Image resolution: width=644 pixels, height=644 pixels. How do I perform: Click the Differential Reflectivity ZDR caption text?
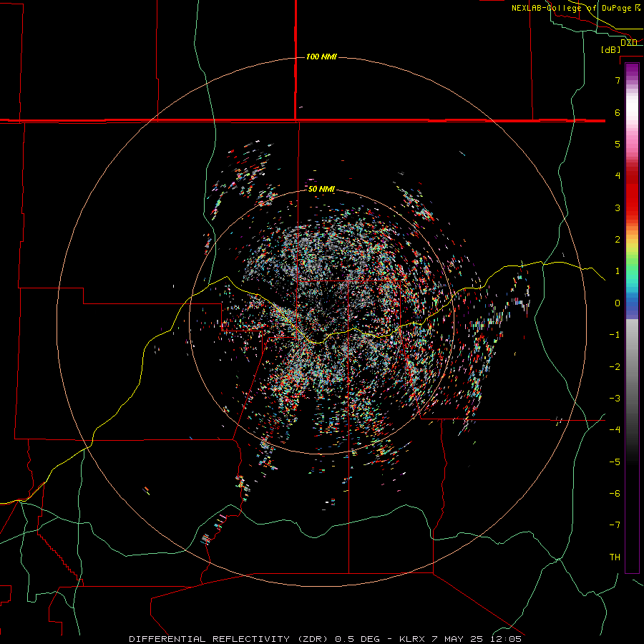click(325, 639)
